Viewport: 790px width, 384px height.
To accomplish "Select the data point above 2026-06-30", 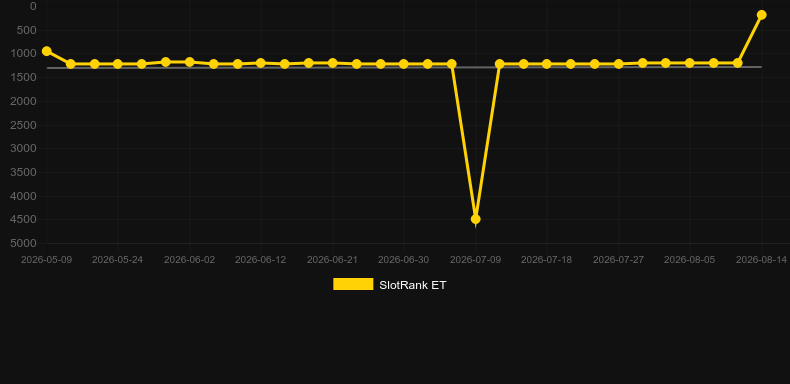I will 404,64.
